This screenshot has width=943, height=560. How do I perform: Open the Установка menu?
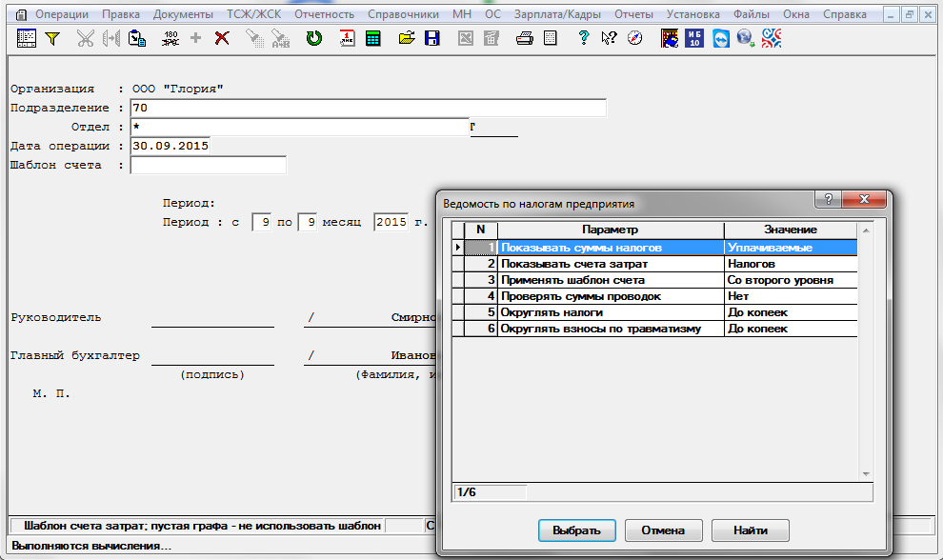click(x=693, y=14)
